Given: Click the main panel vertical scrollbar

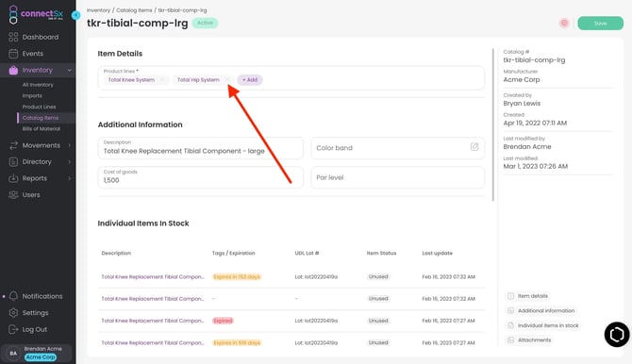Looking at the screenshot, I should tap(493, 125).
